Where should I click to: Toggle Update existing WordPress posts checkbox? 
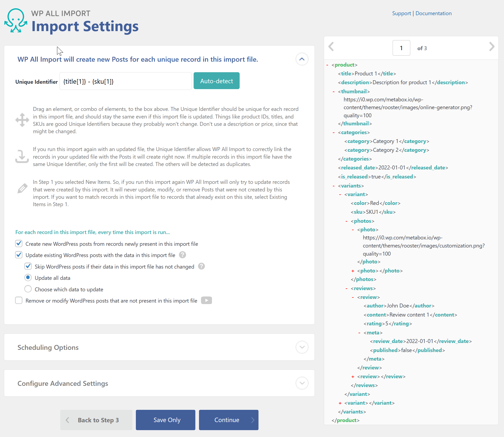coord(19,255)
